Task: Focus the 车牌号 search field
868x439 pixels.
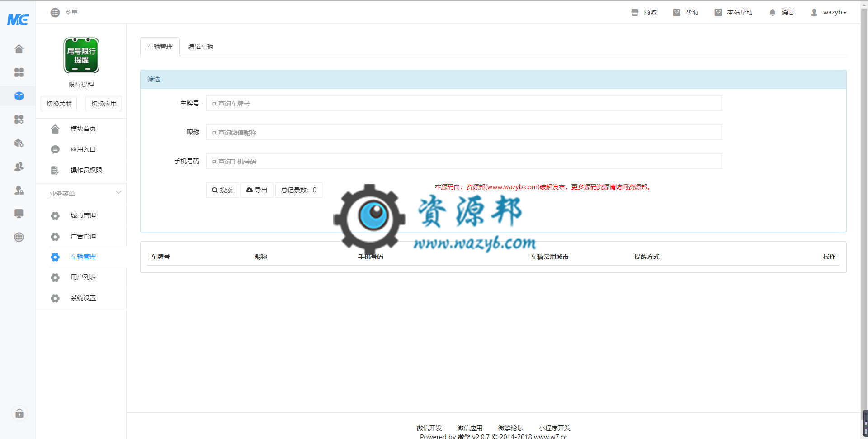Action: 464,103
